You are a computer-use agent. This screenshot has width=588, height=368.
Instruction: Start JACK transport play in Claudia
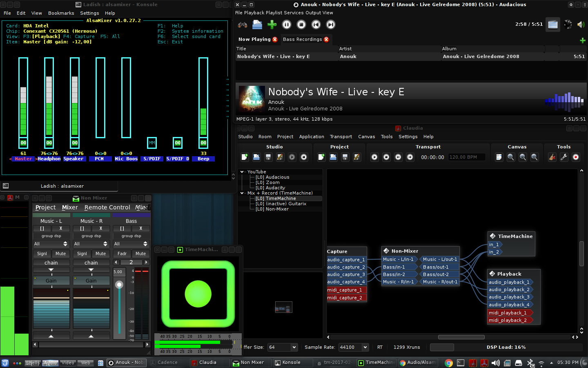click(374, 157)
